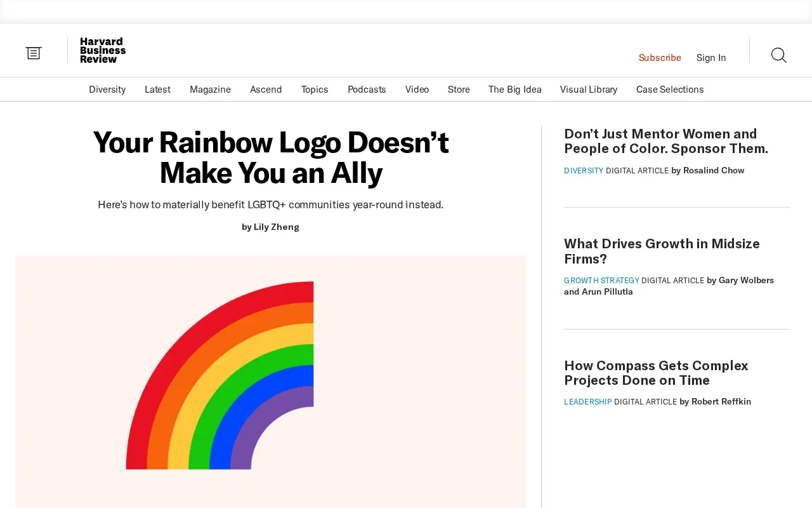Click the rainbow article hero image
812x508 pixels.
(271, 382)
